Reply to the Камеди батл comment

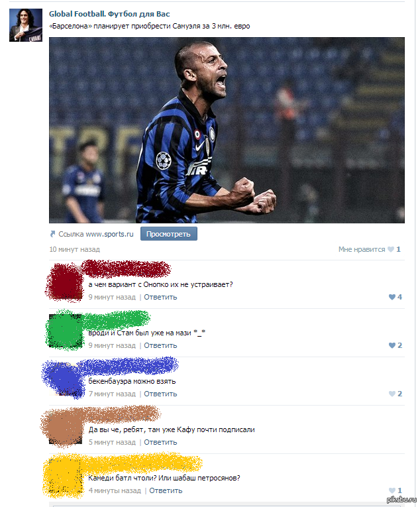tap(166, 490)
